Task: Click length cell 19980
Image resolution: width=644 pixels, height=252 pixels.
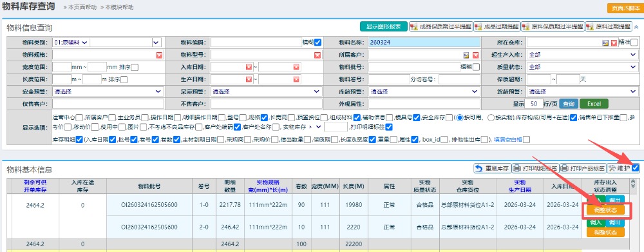Action: pyautogui.click(x=353, y=205)
